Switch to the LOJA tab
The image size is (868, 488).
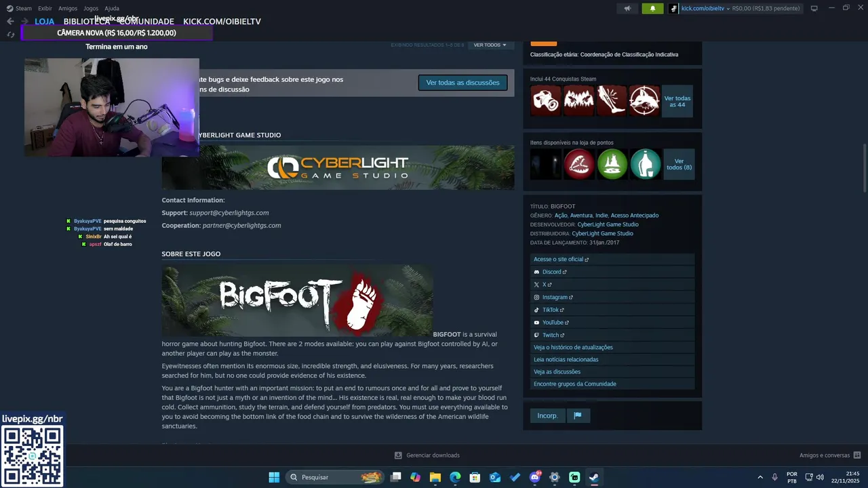[x=45, y=21]
